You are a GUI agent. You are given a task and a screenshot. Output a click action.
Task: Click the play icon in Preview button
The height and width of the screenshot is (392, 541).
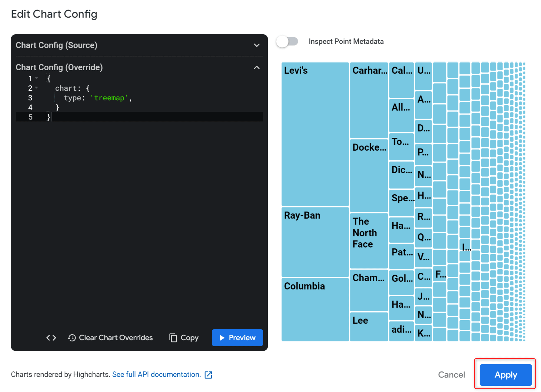point(222,338)
